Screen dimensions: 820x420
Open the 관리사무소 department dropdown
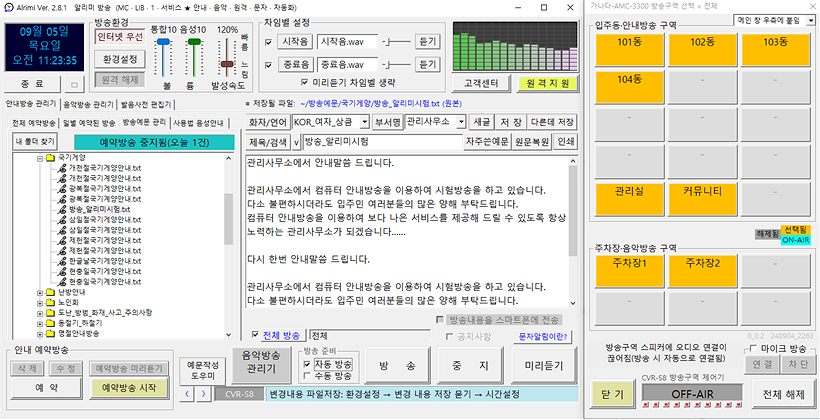(x=461, y=122)
